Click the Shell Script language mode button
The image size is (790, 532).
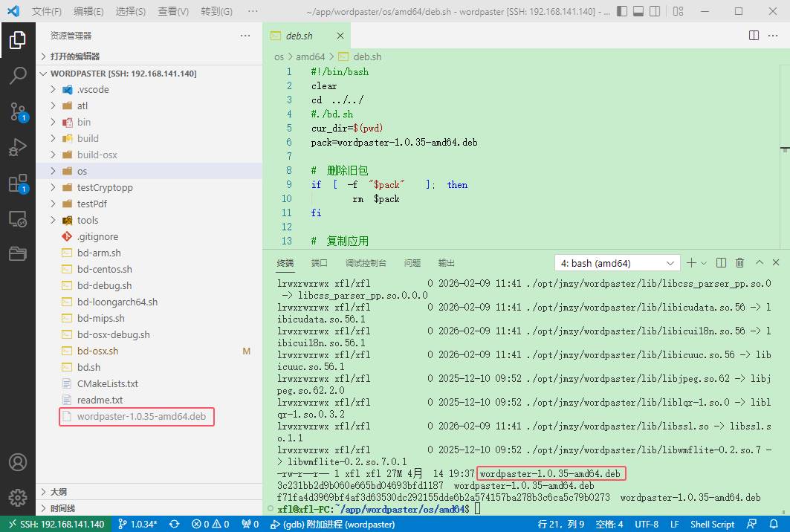[x=712, y=524]
